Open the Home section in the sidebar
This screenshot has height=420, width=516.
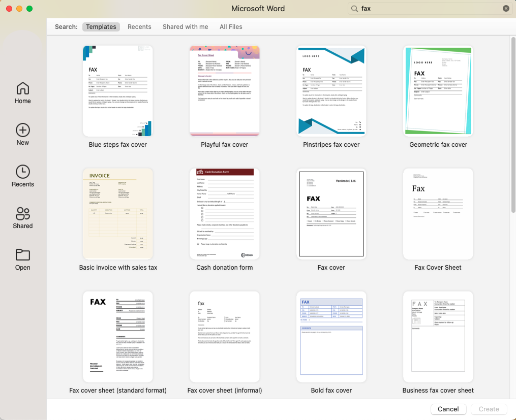[x=22, y=92]
